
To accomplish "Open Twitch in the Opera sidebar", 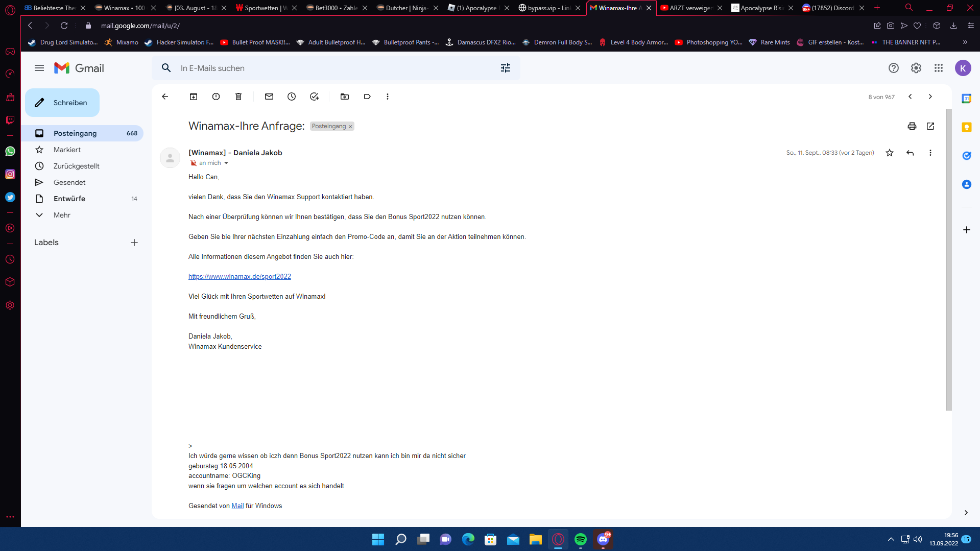I will 10,120.
